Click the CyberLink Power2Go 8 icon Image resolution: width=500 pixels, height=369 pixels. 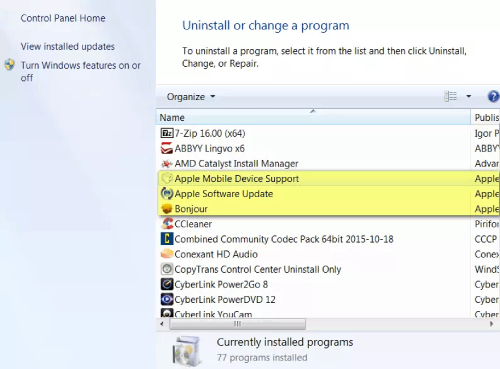[x=167, y=284]
